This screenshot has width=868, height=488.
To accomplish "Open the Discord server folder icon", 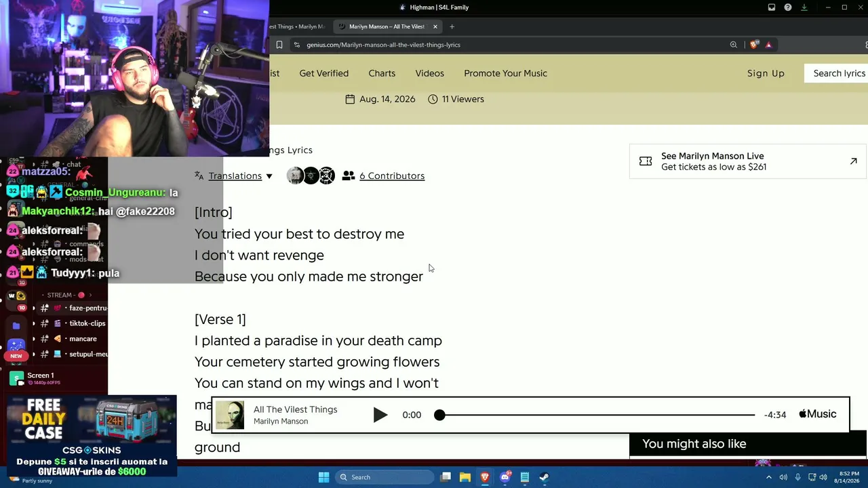I will pyautogui.click(x=16, y=326).
